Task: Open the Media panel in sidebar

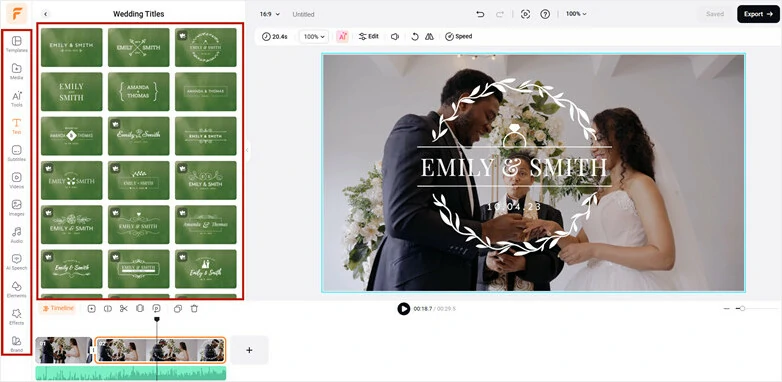Action: click(x=16, y=71)
